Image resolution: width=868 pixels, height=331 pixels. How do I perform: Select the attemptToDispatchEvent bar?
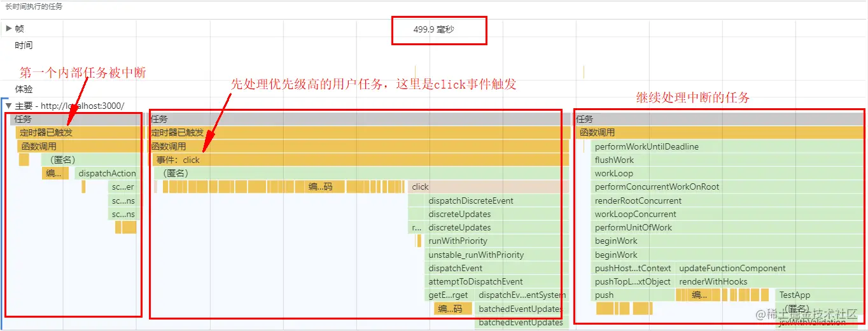pos(496,281)
